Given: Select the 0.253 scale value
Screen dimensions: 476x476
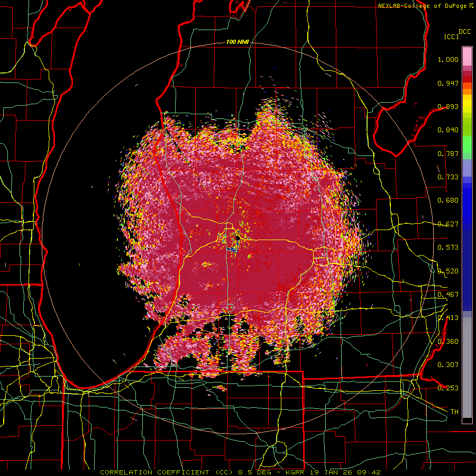Looking at the screenshot, I should coord(448,388).
